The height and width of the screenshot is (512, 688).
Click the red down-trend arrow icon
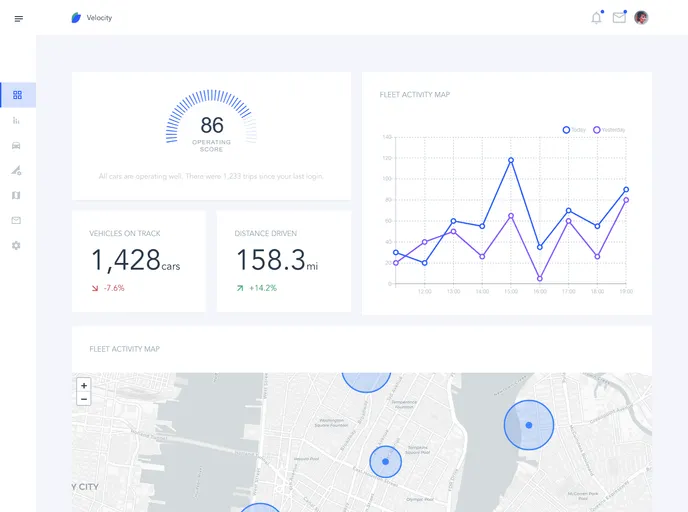95,288
